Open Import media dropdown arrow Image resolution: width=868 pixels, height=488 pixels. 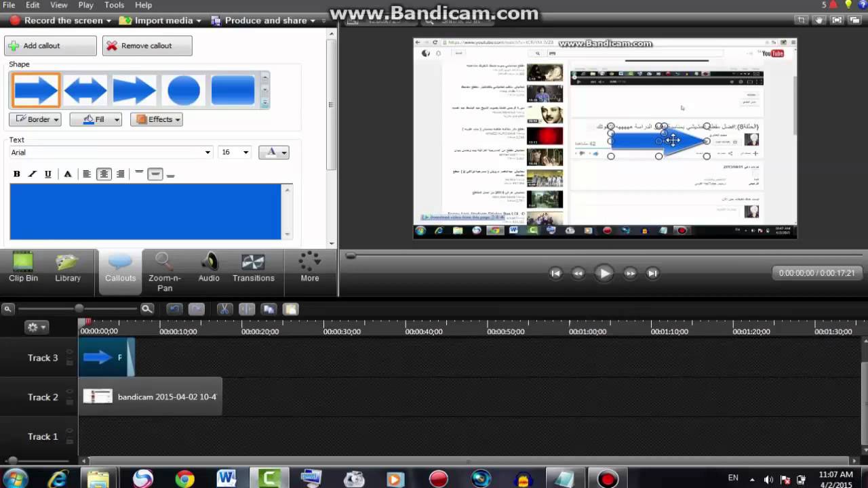coord(199,21)
